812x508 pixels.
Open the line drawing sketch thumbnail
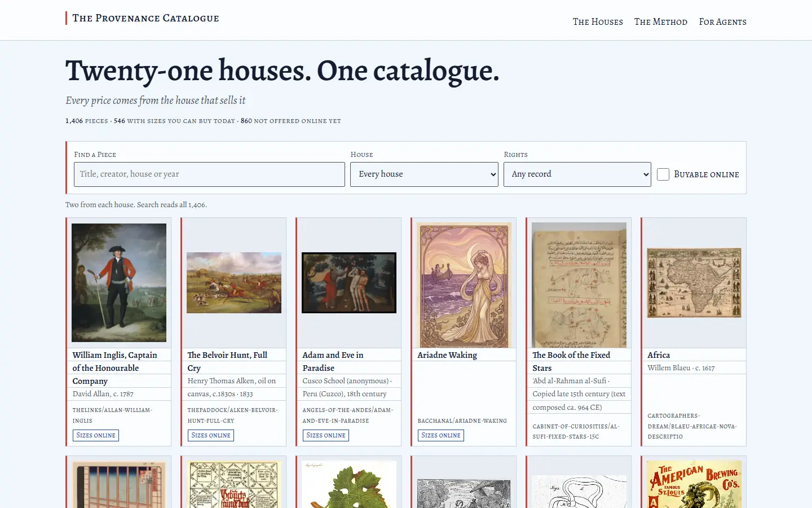click(579, 492)
